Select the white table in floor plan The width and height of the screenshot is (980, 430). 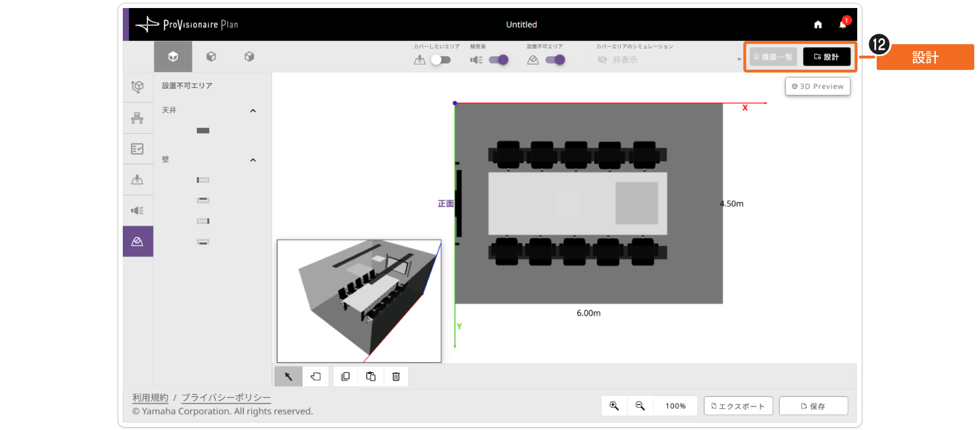[x=578, y=204]
